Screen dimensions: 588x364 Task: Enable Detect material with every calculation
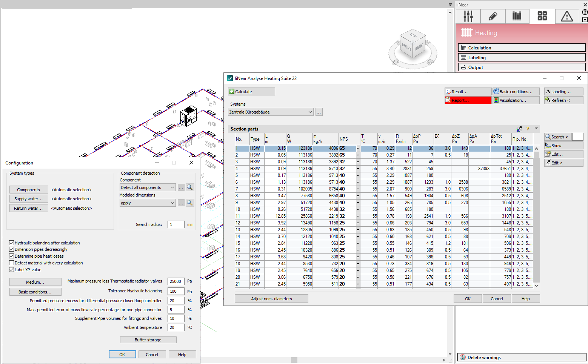[12, 263]
